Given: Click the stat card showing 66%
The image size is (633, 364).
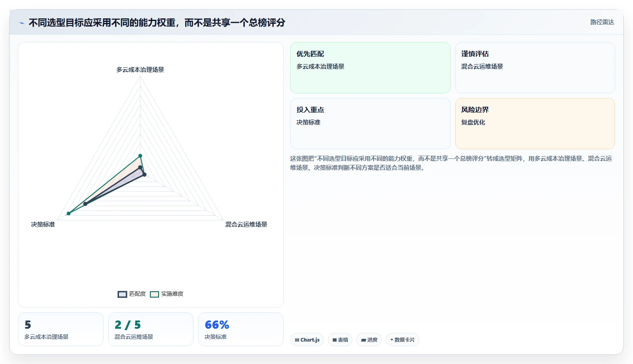Looking at the screenshot, I should (x=241, y=329).
